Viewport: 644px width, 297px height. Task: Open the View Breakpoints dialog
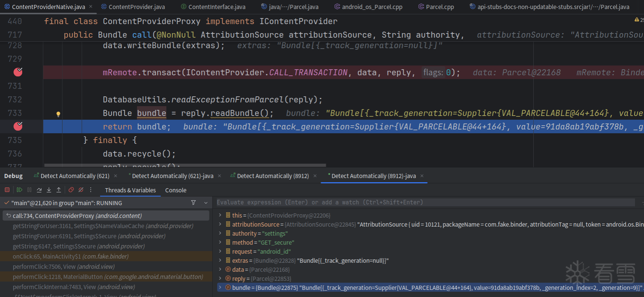[x=71, y=190]
